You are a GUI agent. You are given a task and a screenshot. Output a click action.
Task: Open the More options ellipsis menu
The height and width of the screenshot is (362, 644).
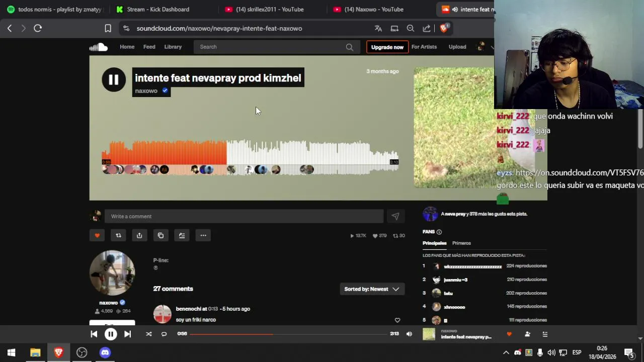(203, 235)
